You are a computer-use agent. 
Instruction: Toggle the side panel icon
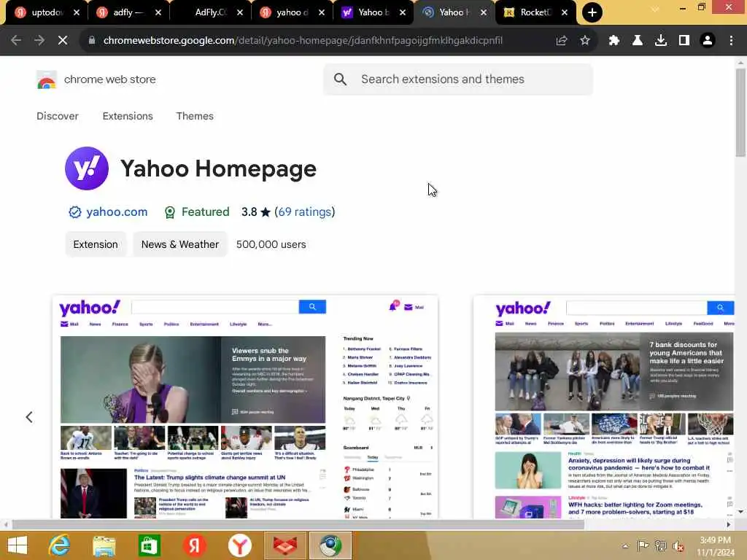pos(684,41)
